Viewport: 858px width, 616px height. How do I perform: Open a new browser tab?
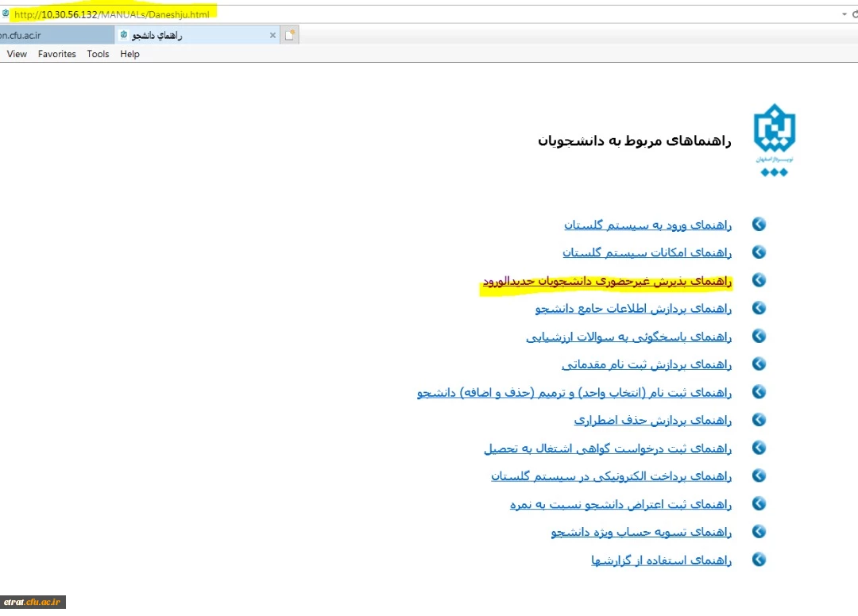[x=290, y=35]
